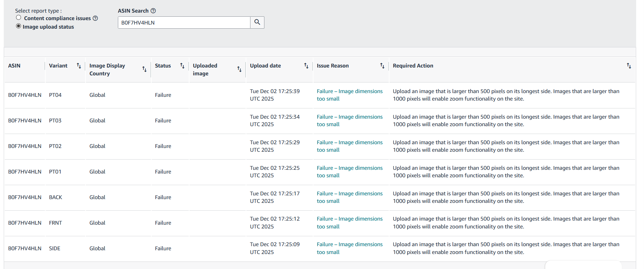Open the Content compliance issues help icon

[95, 18]
